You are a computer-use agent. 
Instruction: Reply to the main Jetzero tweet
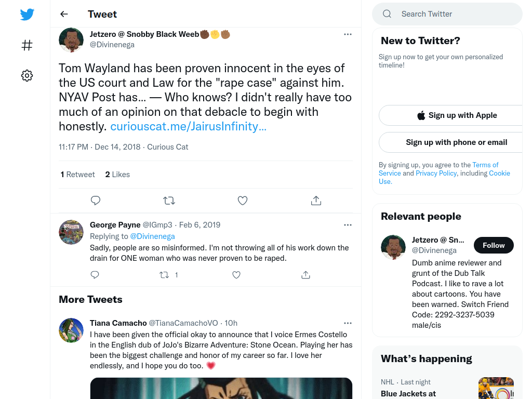coord(96,201)
